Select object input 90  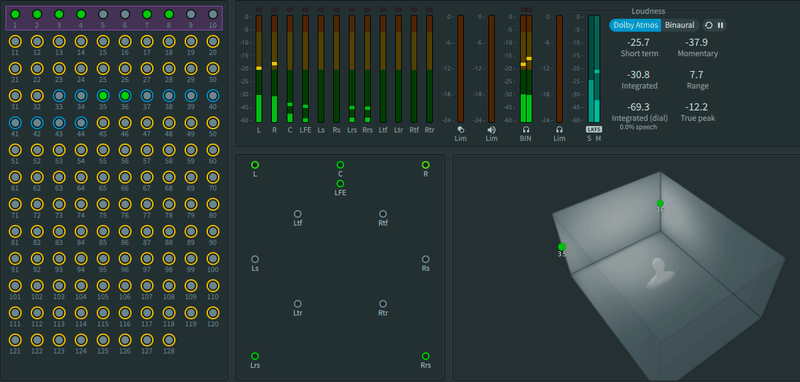tap(213, 231)
